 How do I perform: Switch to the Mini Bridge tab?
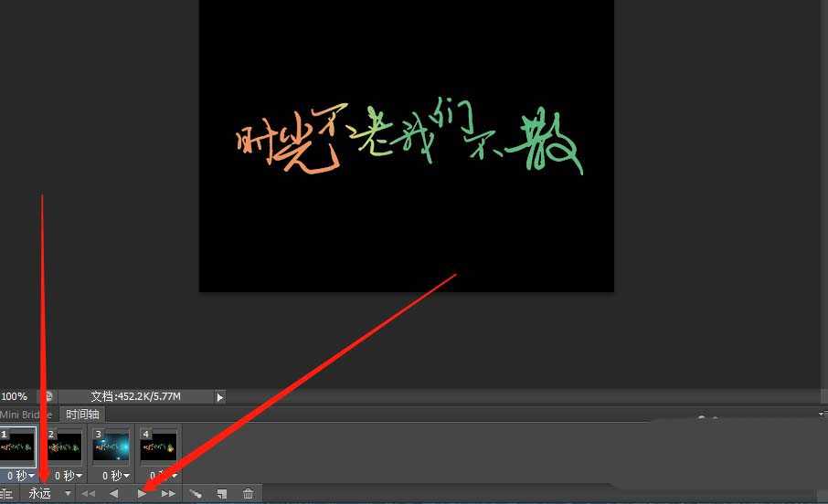[26, 415]
